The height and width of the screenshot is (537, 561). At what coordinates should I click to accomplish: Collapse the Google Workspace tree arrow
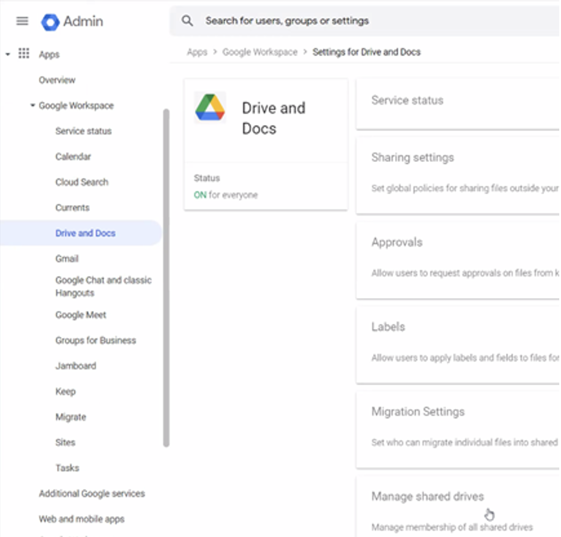33,105
